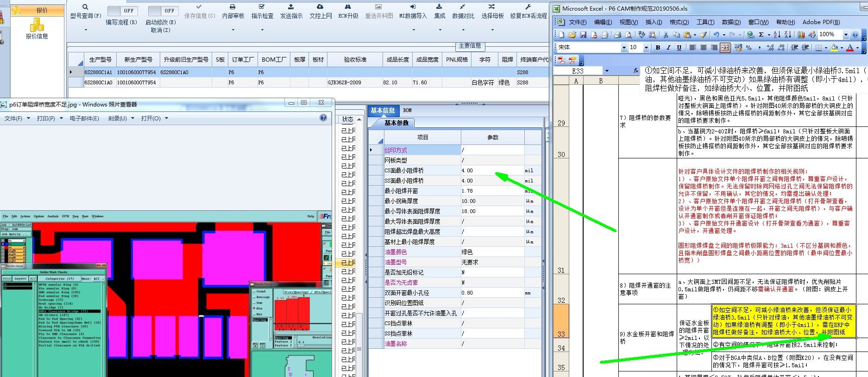
Task: Click the MI数据导入 import icon
Action: [413, 7]
